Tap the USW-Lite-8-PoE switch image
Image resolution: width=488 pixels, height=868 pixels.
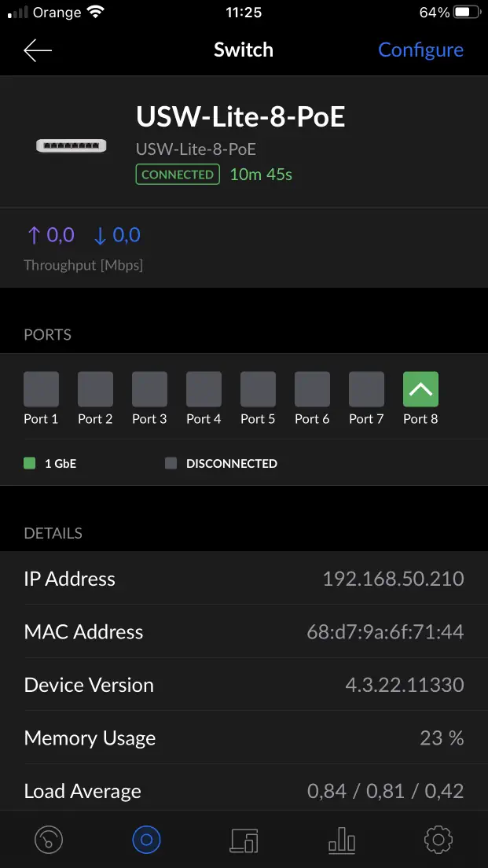71,145
